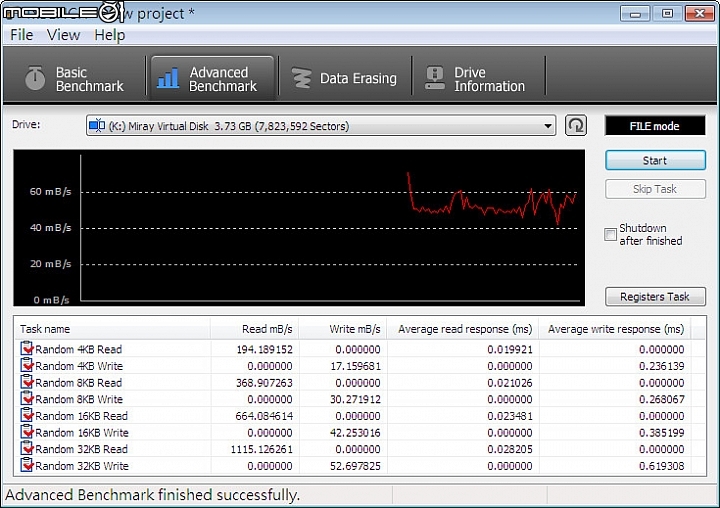Expand the Drive selection dropdown arrow

pyautogui.click(x=547, y=126)
